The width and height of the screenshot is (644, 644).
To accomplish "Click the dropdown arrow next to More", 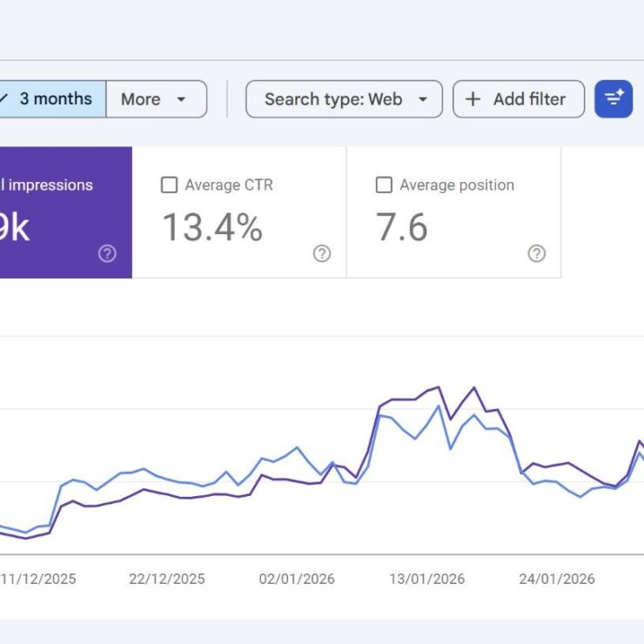I will tap(181, 99).
